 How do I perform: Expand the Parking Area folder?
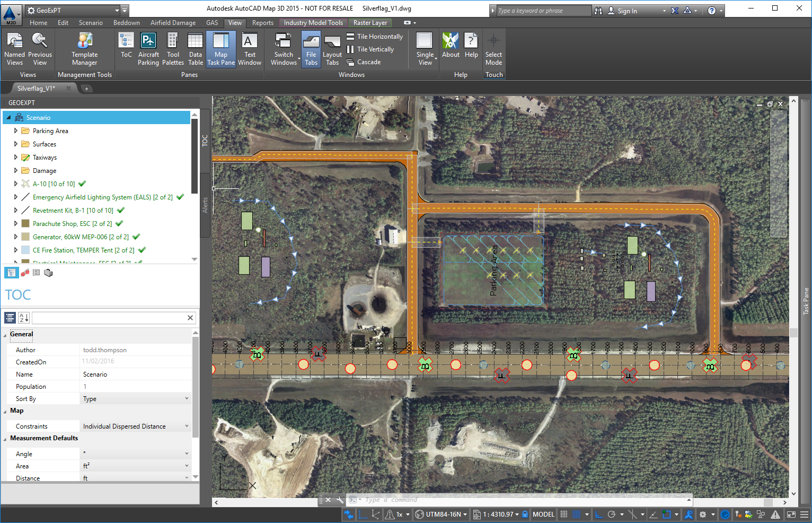15,130
